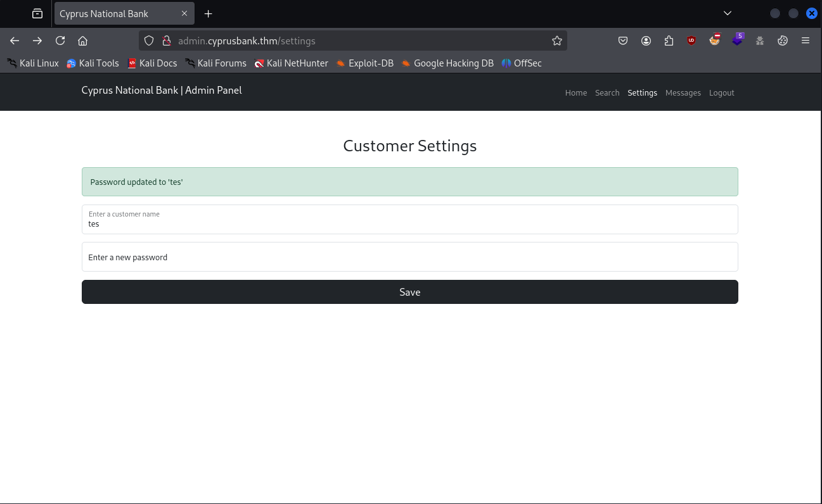The image size is (822, 504).
Task: Open the OffSec bookmark
Action: point(522,63)
